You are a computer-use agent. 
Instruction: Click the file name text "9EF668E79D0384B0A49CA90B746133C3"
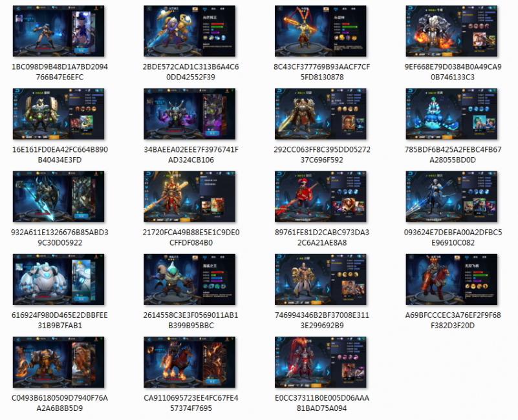coord(453,72)
